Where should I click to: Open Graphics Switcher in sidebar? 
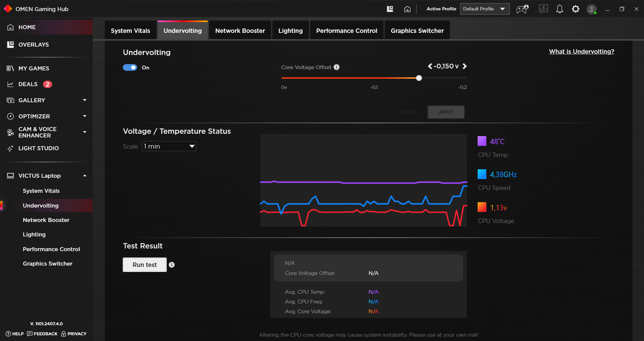(48, 264)
